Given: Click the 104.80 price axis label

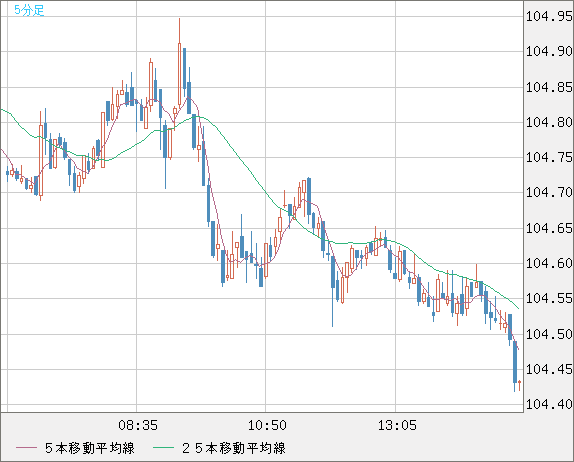Looking at the screenshot, I should click(x=549, y=122).
